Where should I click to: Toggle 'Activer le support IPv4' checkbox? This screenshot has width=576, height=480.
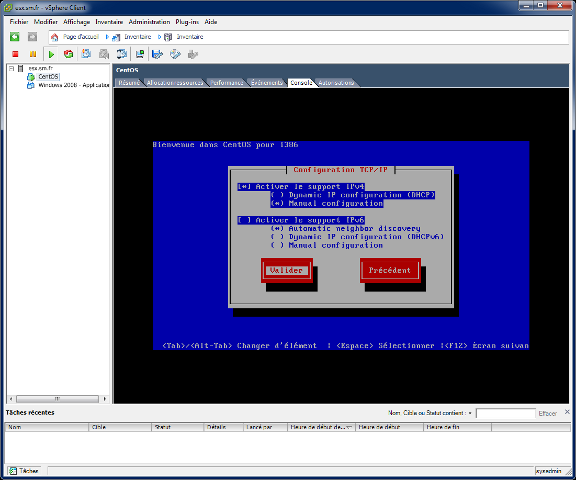[x=244, y=187]
